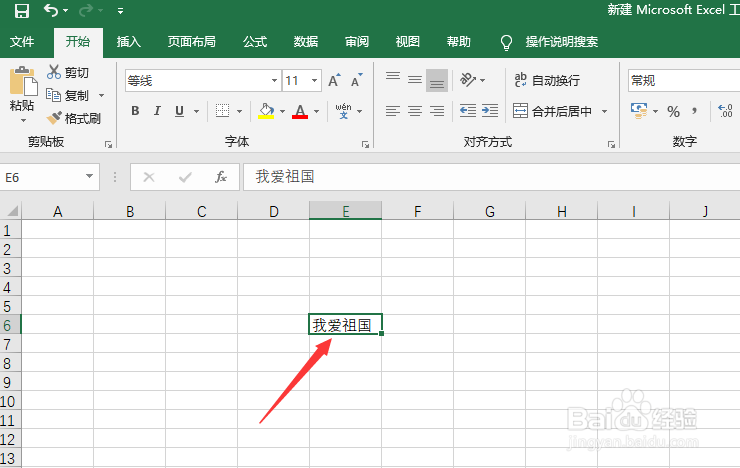Apply the yellow fill color bucket
This screenshot has width=740, height=468.
266,111
